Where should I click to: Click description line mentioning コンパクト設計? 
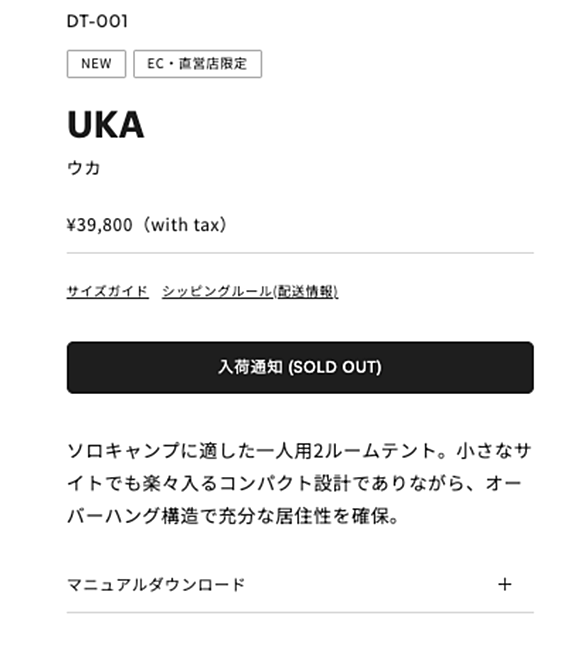(294, 483)
